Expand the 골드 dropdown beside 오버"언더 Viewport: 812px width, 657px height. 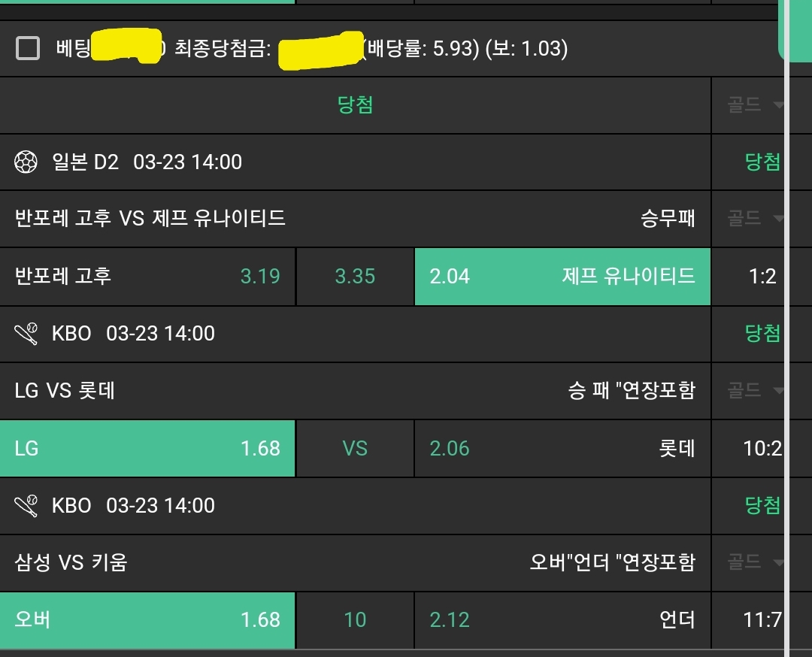[755, 562]
